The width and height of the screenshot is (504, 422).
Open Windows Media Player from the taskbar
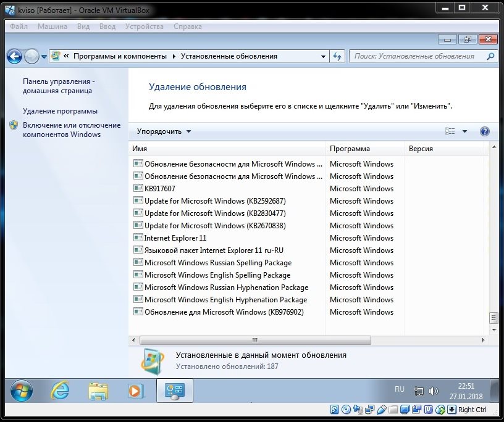pos(136,391)
